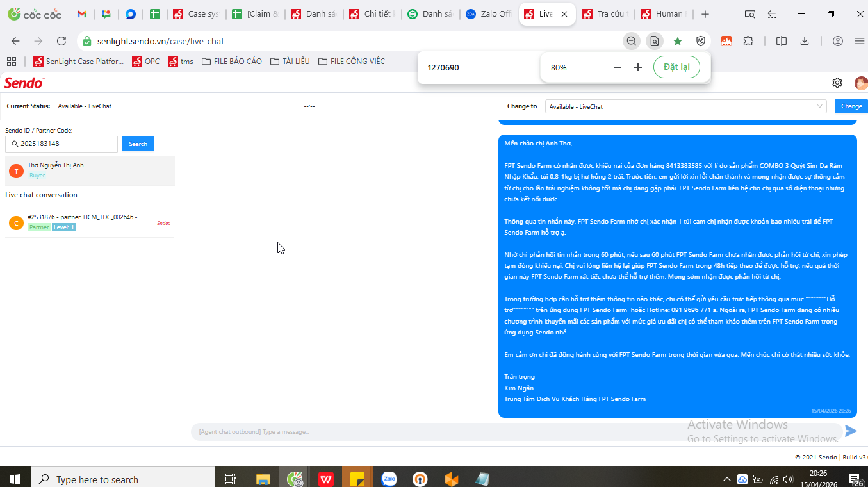Switch to the 'Tra cứu' tab
The height and width of the screenshot is (487, 868).
pyautogui.click(x=605, y=14)
